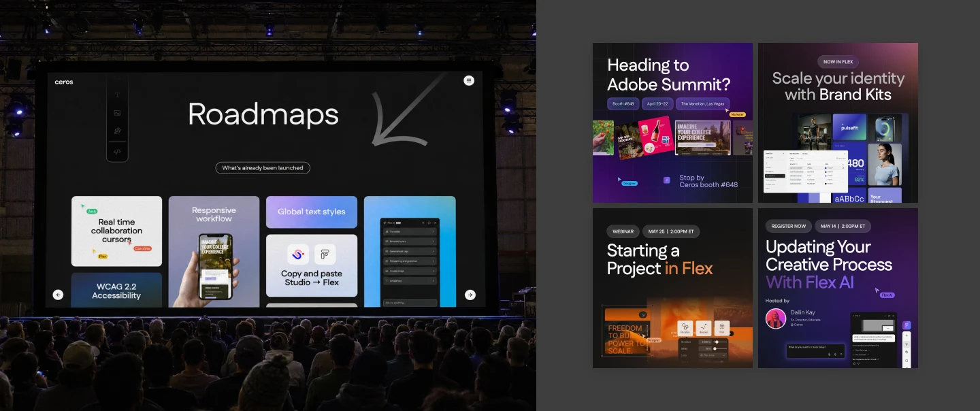Click the WEBINAR pill
The height and width of the screenshot is (411, 980).
pos(623,231)
